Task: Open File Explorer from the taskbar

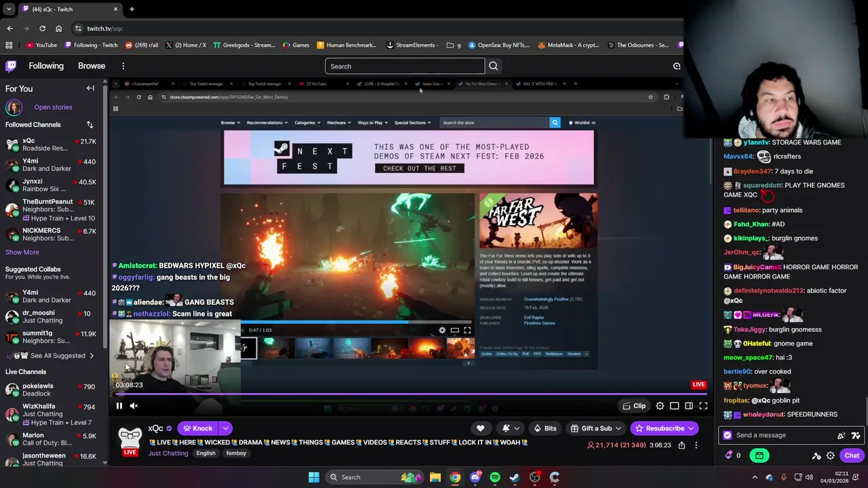Action: pos(435,477)
